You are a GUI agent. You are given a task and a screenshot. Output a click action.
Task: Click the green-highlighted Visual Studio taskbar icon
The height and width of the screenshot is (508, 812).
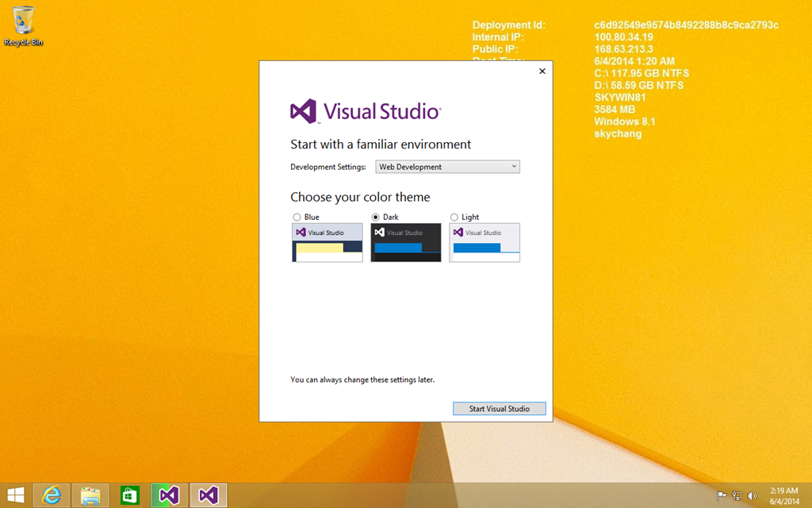(x=170, y=495)
